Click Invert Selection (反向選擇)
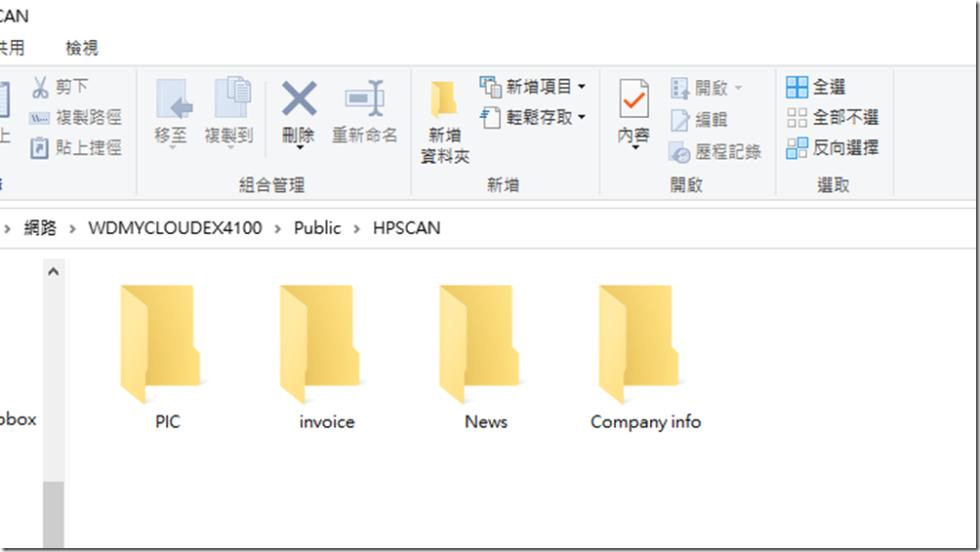This screenshot has width=980, height=552. coord(832,148)
